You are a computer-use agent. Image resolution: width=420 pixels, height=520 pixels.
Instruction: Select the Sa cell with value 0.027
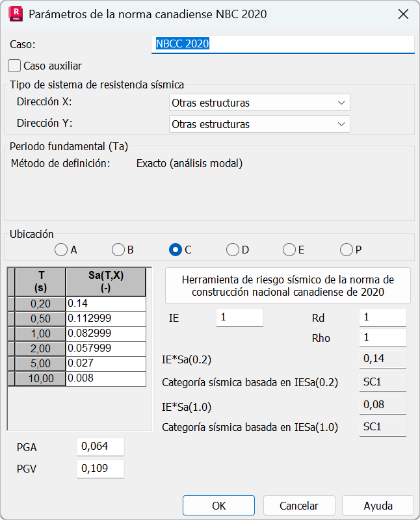pos(106,363)
